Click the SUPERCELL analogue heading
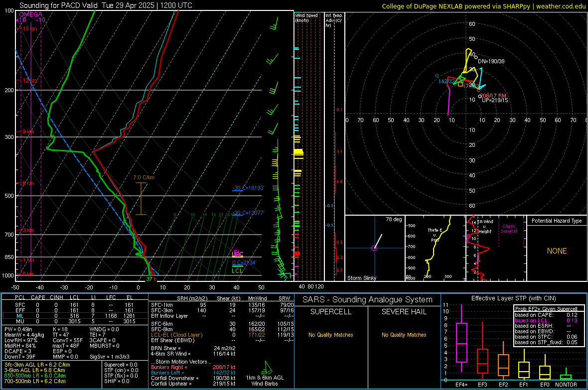 point(331,312)
